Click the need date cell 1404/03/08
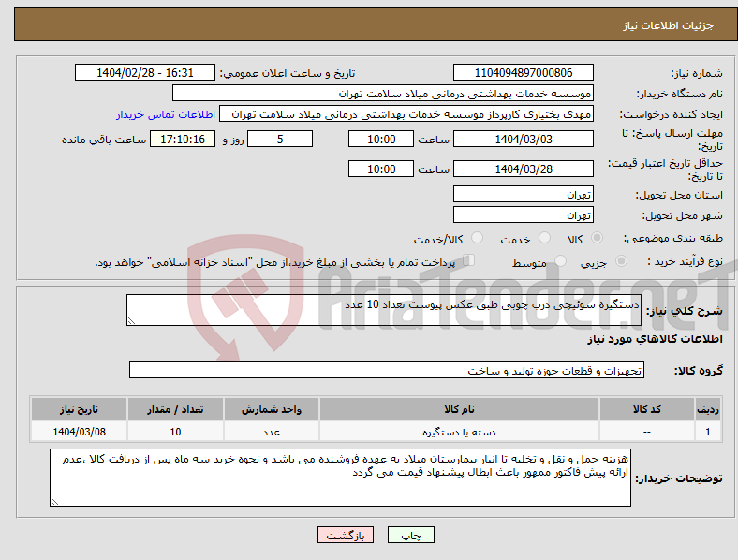This screenshot has width=738, height=560. pos(79,432)
